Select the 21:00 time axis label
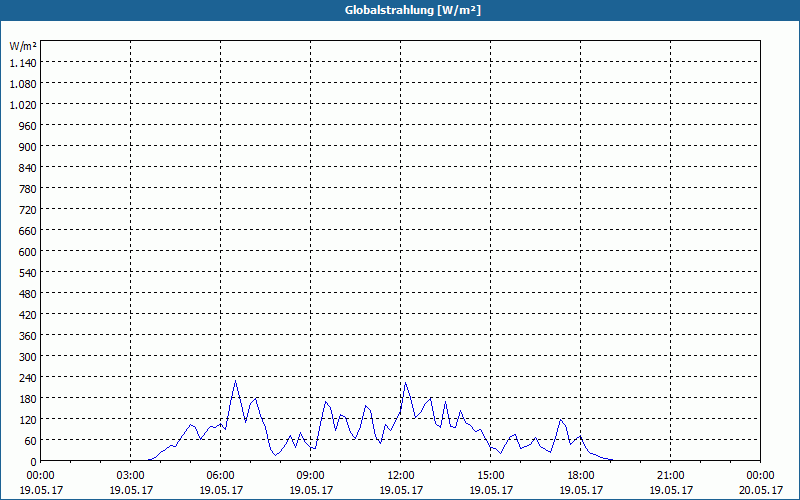 (x=670, y=476)
